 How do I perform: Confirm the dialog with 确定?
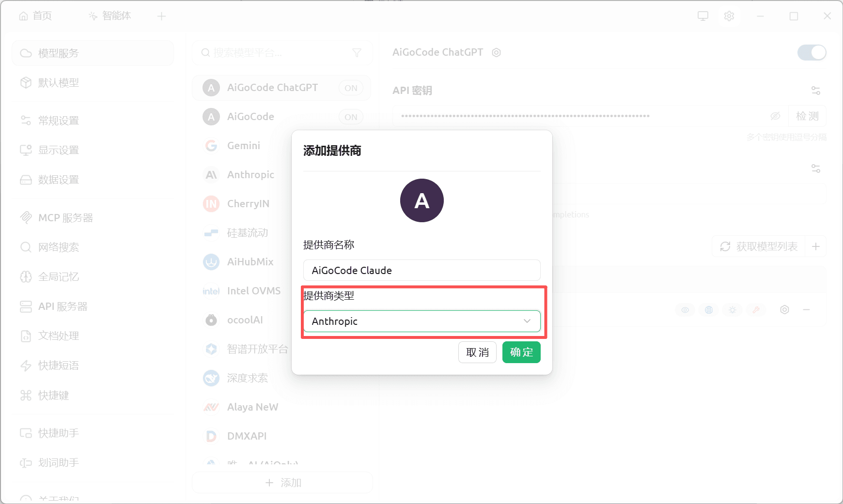point(521,352)
